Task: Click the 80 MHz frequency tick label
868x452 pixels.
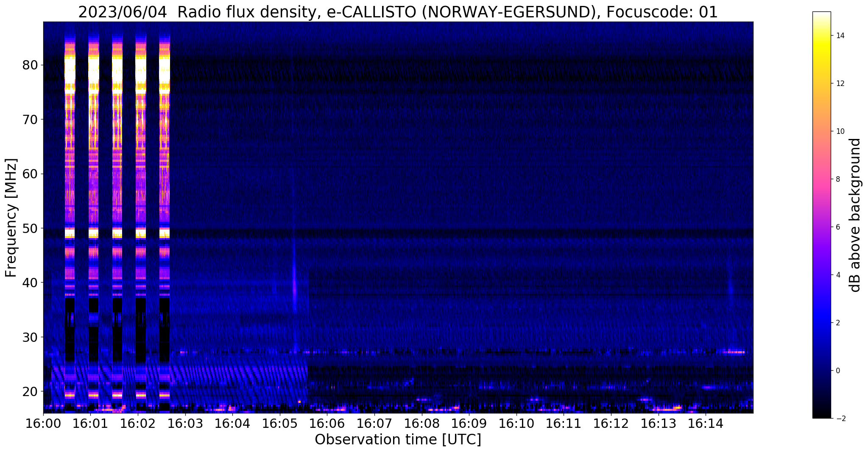Action: tap(30, 65)
